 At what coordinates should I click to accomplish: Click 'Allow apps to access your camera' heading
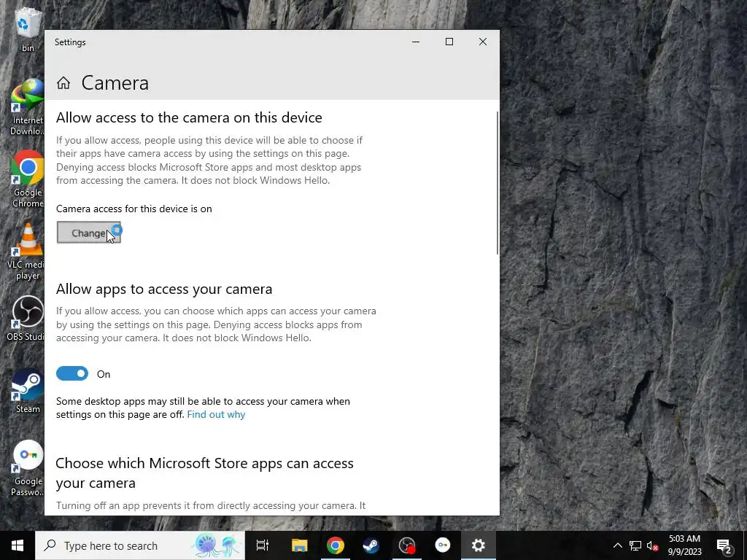(x=164, y=289)
